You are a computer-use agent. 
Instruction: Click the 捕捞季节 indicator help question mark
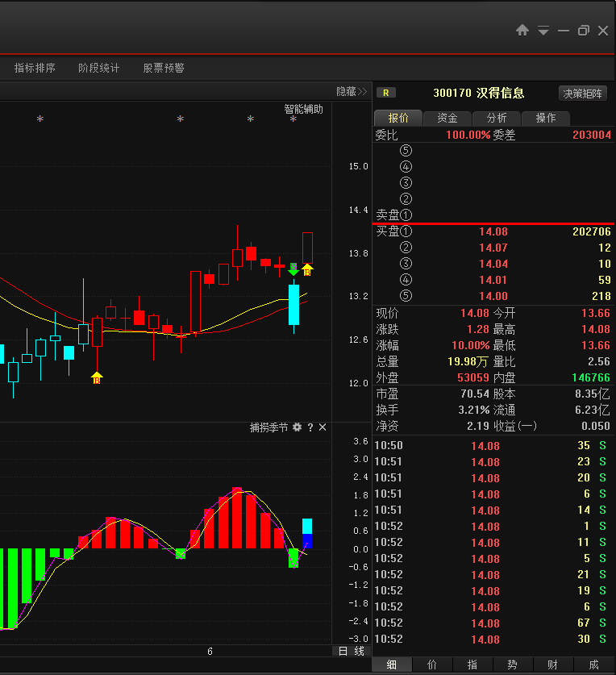click(x=310, y=427)
